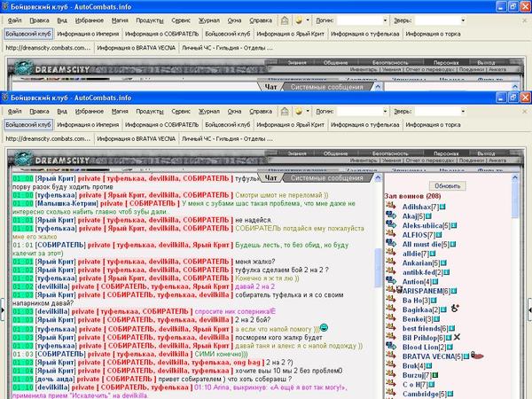The height and width of the screenshot is (399, 532).
Task: Collapse the right side panel handle
Action: 529,309
